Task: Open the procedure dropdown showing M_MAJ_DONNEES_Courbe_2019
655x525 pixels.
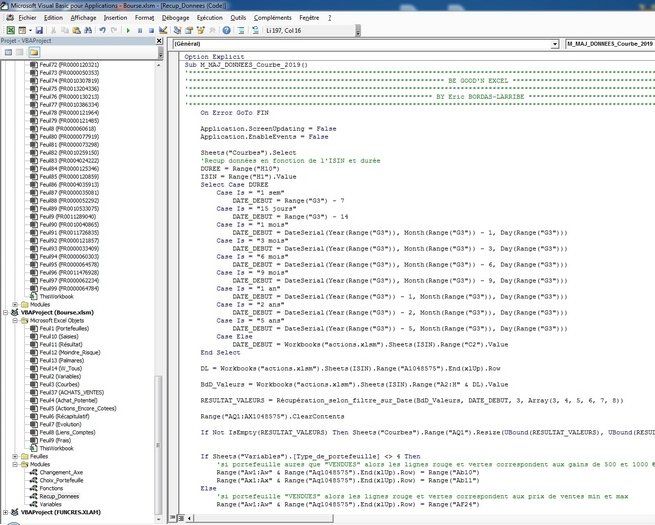Action: 608,44
